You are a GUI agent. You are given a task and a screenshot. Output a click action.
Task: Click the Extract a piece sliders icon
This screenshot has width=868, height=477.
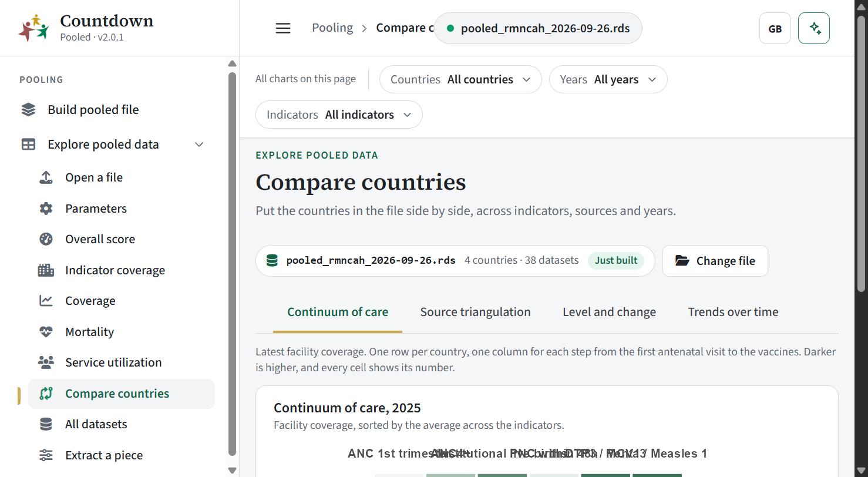click(x=46, y=455)
